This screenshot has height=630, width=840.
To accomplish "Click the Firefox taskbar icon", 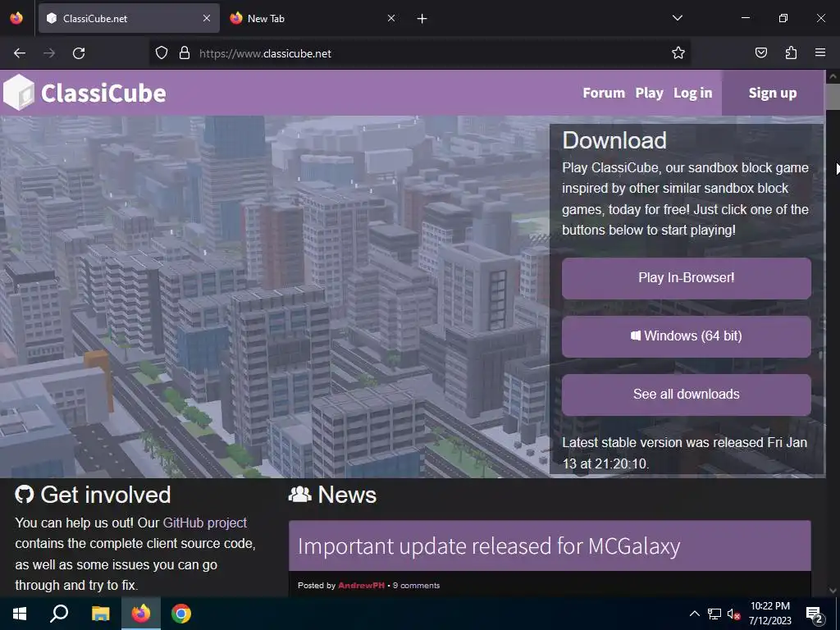I will (141, 614).
